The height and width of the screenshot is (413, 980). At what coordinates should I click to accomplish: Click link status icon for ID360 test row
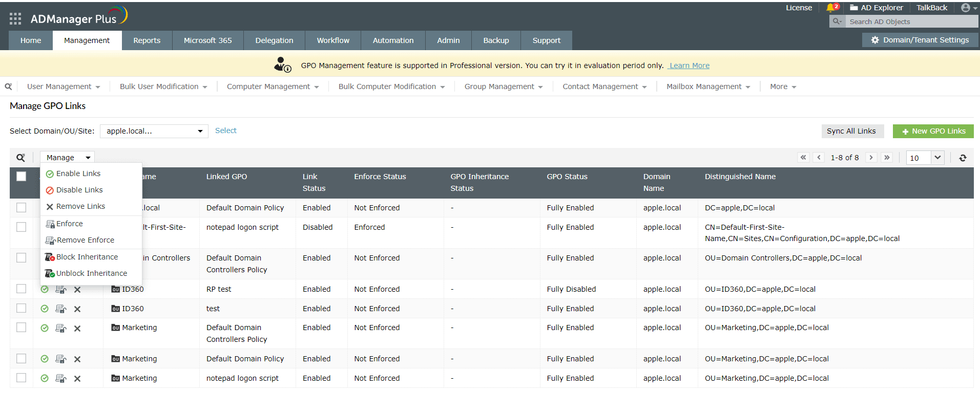(45, 309)
